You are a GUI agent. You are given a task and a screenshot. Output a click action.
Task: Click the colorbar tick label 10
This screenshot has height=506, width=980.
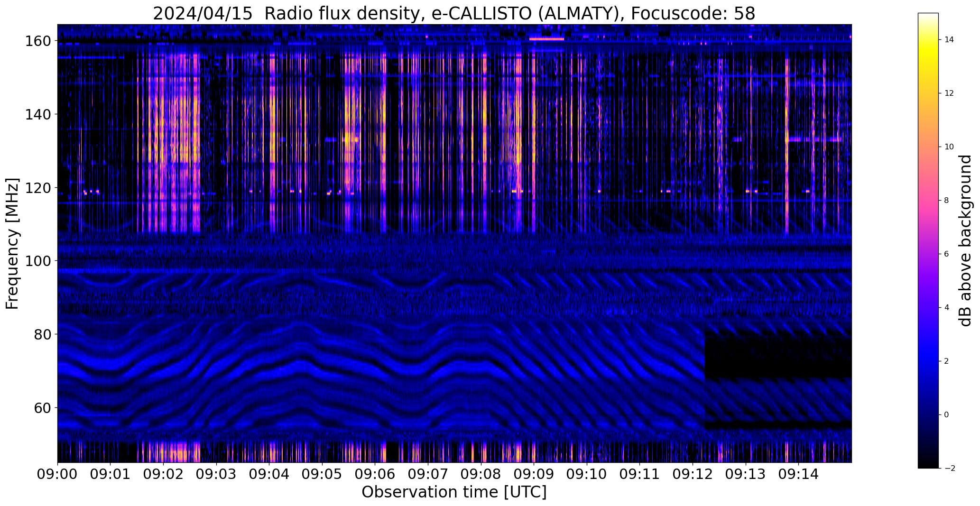(x=949, y=147)
